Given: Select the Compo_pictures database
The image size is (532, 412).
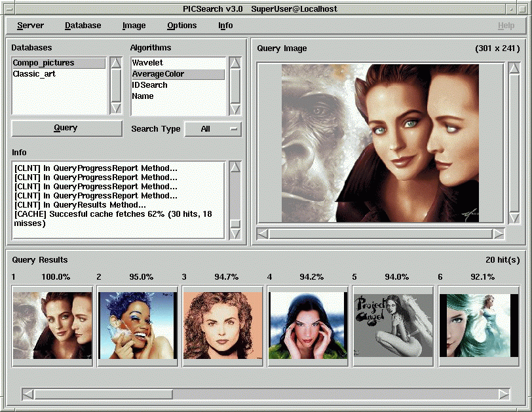Looking at the screenshot, I should [59, 63].
